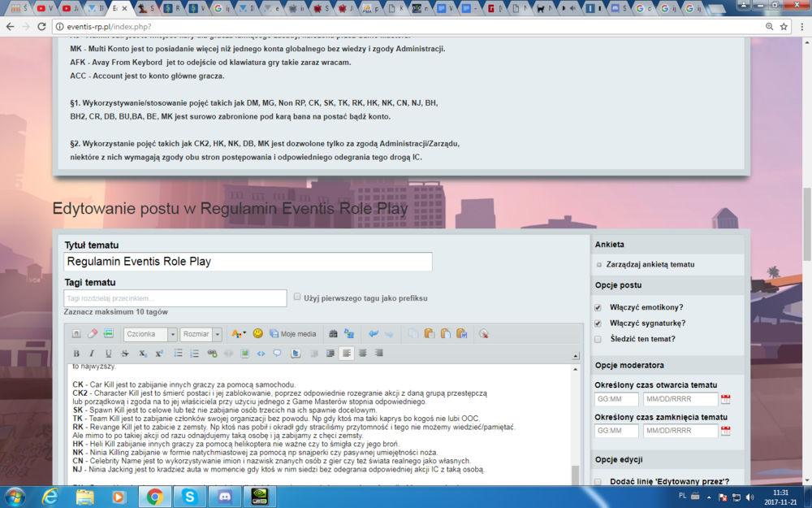This screenshot has width=812, height=508.
Task: Insert an emoticon using the smiley icon
Action: (x=258, y=334)
